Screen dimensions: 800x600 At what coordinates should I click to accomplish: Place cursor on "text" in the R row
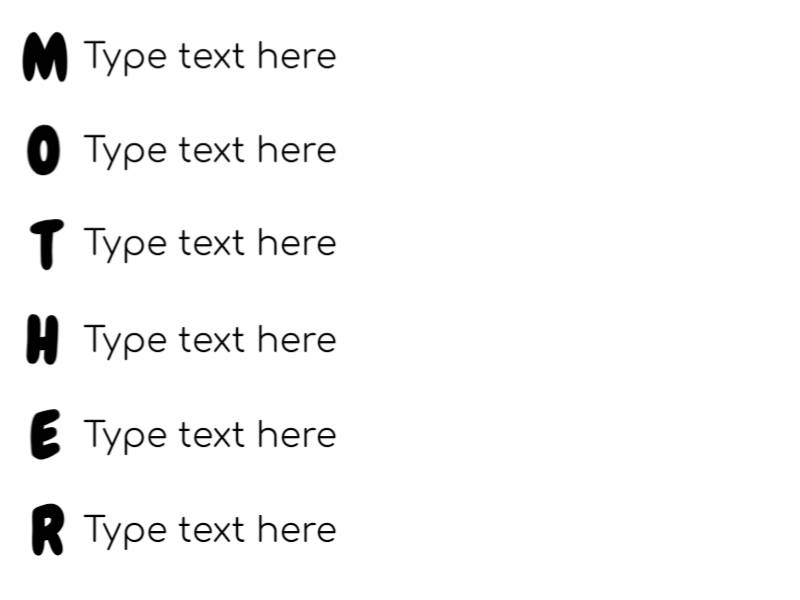[x=211, y=530]
